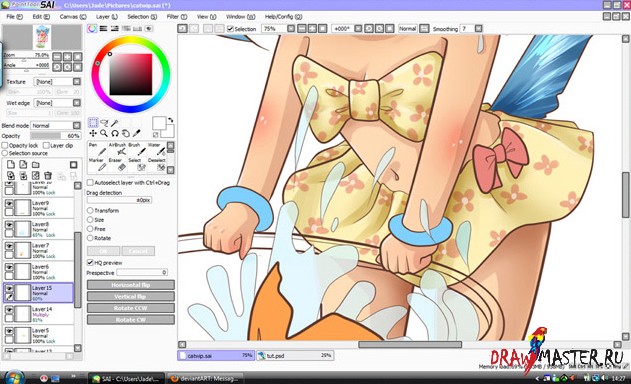Enable Autoselect layer with Ctrl+Drag
631x384 pixels.
90,183
